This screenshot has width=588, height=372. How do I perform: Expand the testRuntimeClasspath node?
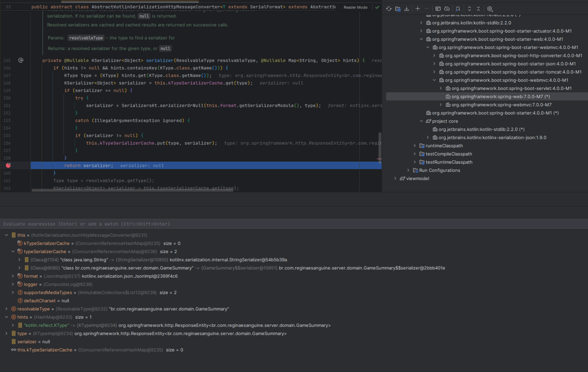coord(415,162)
